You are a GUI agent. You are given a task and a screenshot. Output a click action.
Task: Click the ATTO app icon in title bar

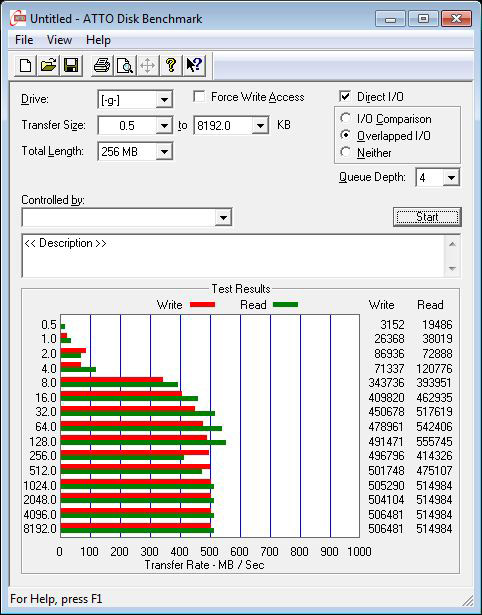click(18, 18)
